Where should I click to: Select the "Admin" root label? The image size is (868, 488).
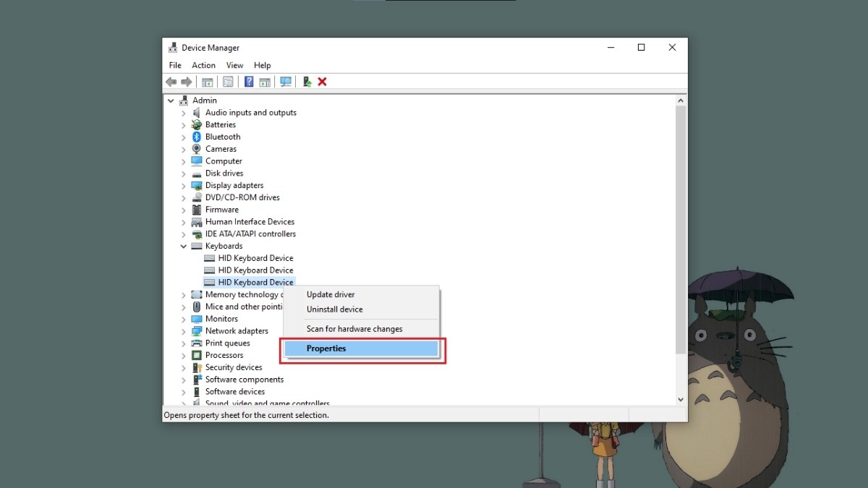click(x=205, y=100)
